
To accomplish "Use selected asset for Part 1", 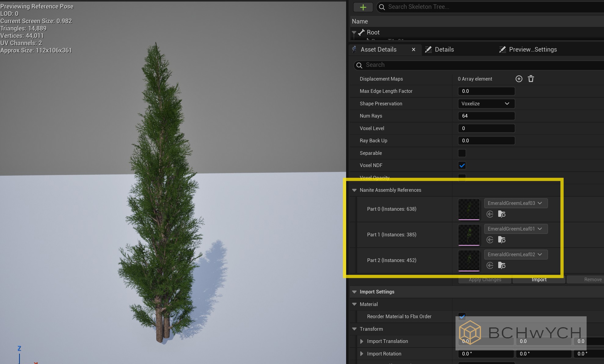I will 490,240.
